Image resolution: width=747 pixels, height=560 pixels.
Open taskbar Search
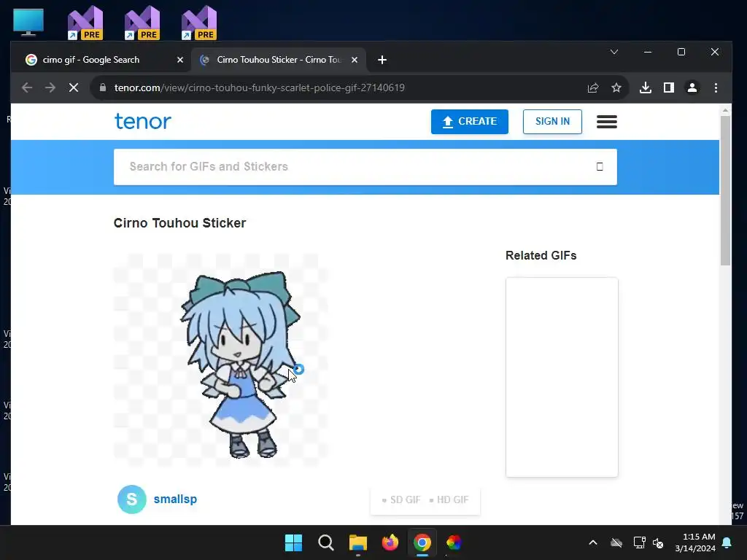[326, 542]
